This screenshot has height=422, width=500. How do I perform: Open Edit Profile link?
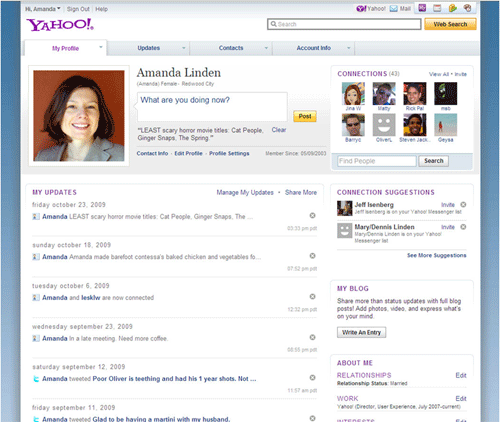click(188, 153)
